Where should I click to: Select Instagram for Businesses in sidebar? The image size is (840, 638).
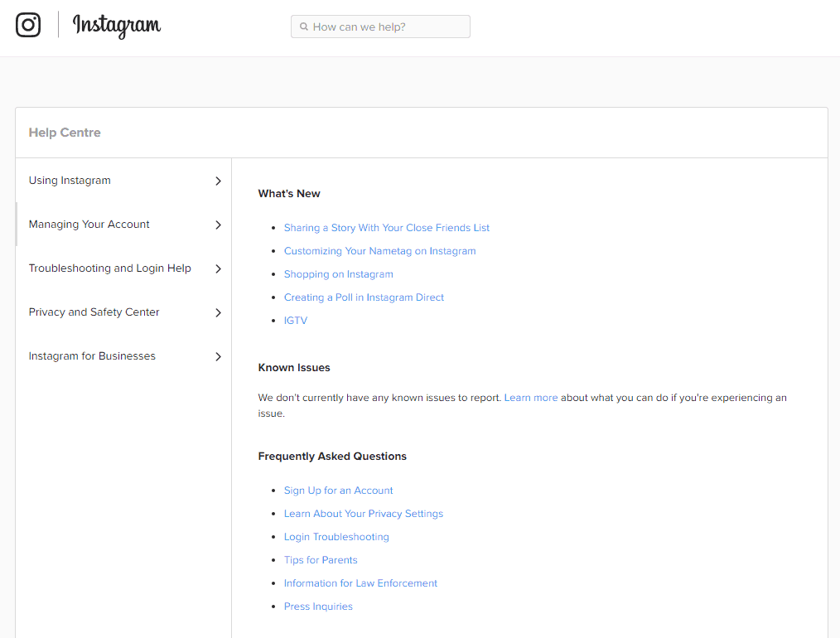pos(92,356)
